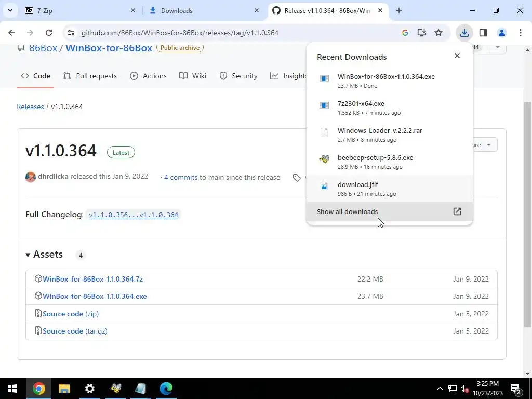Open the Windows Start menu
This screenshot has height=399, width=532.
click(12, 389)
